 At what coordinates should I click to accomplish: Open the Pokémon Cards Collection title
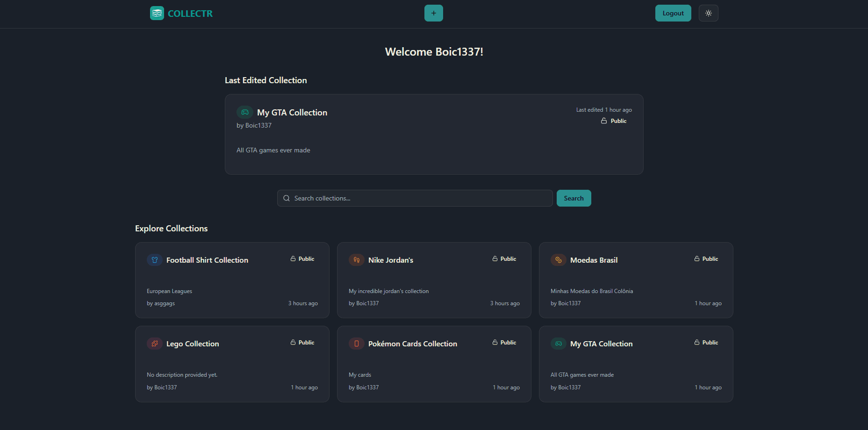point(412,344)
